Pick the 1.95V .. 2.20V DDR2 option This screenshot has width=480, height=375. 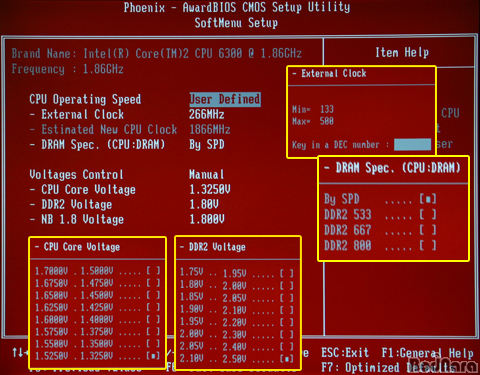point(237,322)
